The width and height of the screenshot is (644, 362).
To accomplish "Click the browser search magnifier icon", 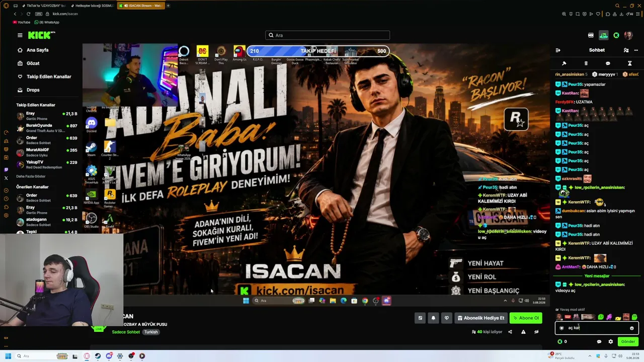I will pos(617,6).
